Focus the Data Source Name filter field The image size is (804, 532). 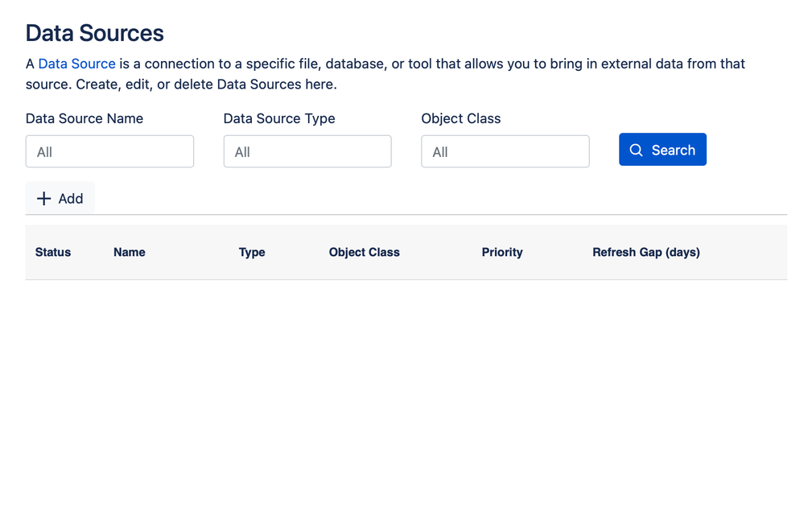(109, 151)
